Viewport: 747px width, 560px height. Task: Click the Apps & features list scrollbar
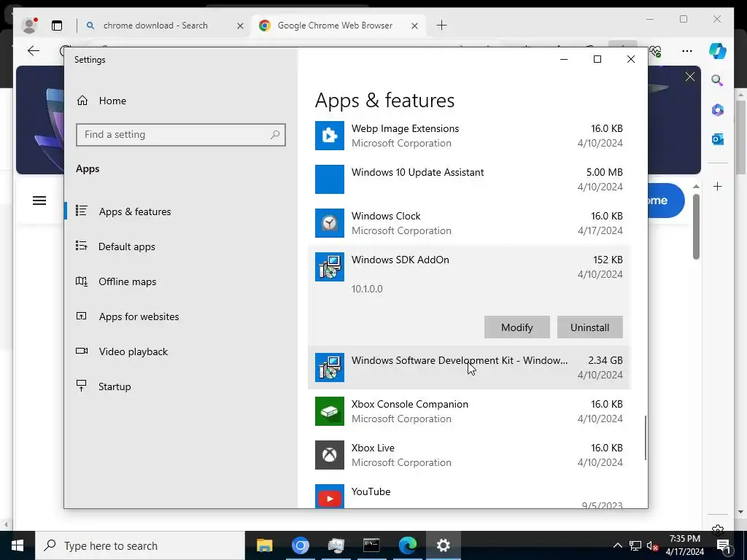pyautogui.click(x=646, y=437)
